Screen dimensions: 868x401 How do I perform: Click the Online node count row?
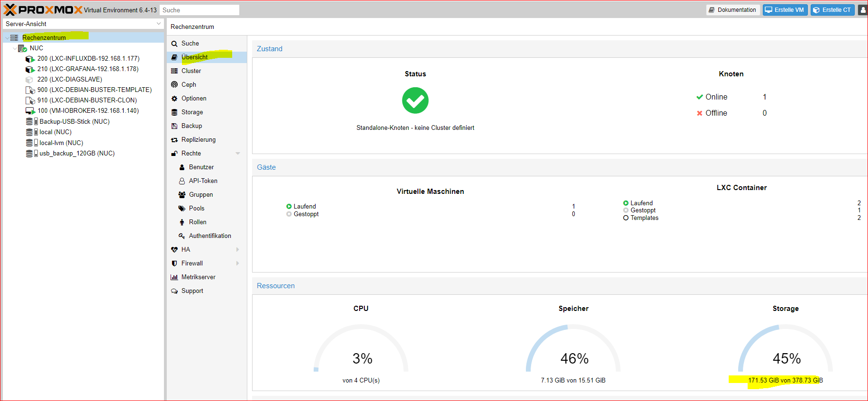pyautogui.click(x=732, y=97)
